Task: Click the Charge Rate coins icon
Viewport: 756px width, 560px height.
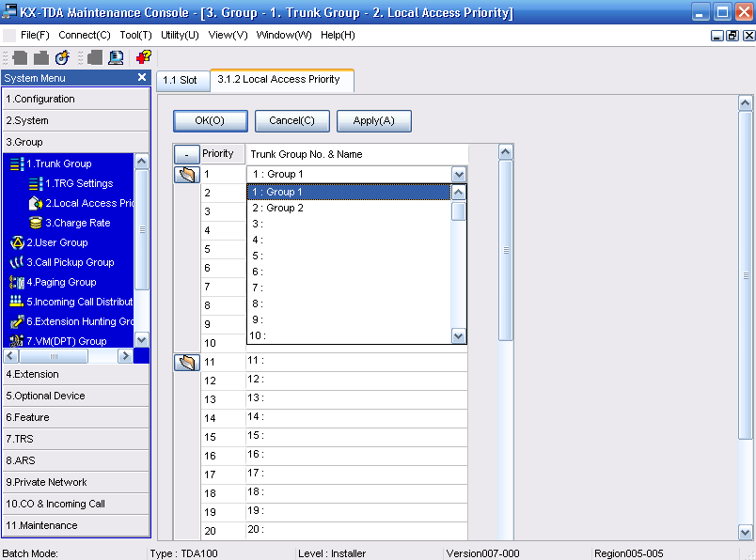Action: pos(36,223)
